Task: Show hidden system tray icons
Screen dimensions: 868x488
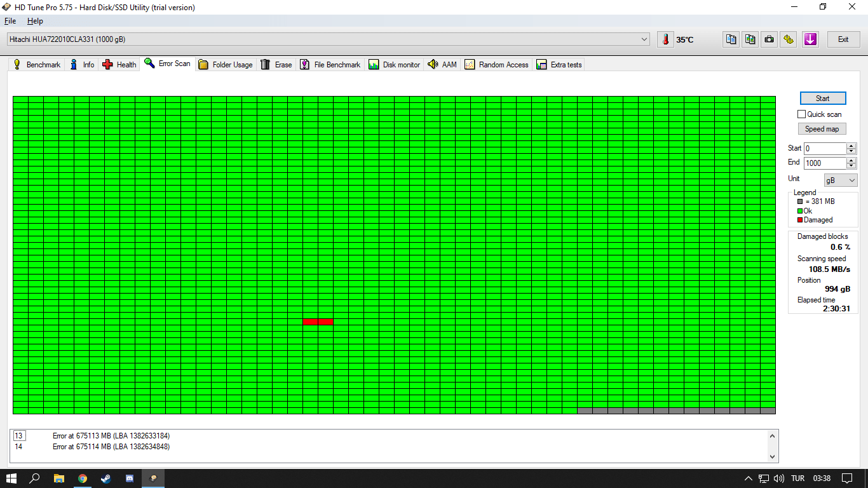Action: tap(749, 478)
